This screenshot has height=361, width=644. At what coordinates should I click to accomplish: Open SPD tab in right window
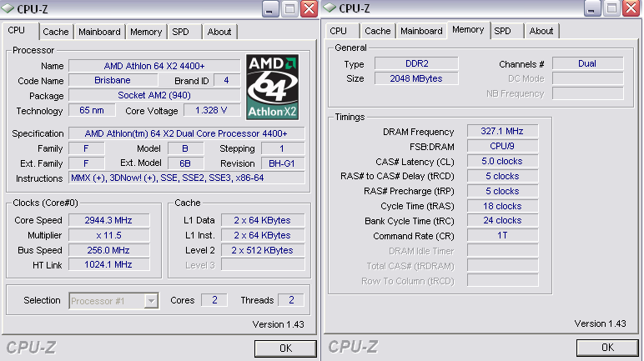(503, 31)
